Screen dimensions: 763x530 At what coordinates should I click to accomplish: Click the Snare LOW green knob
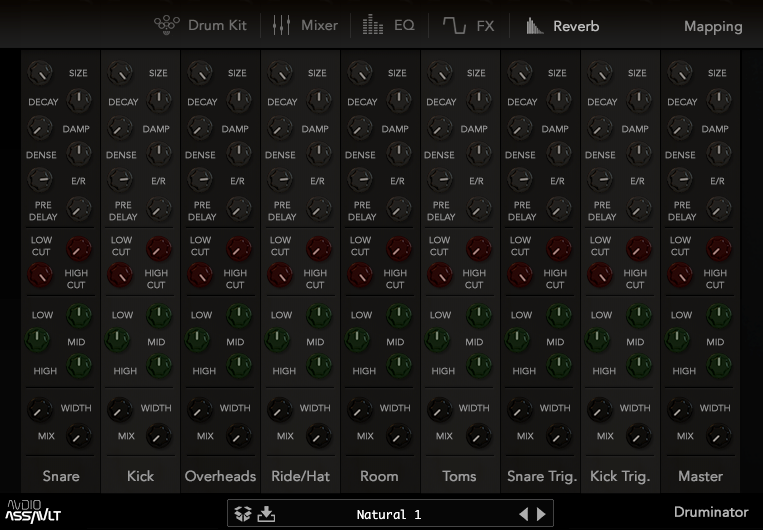click(78, 315)
